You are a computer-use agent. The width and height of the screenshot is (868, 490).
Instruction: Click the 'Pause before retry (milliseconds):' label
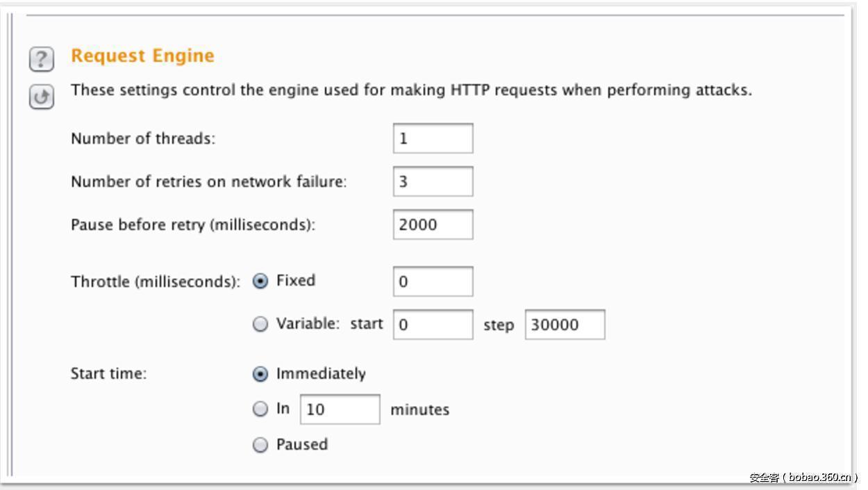pyautogui.click(x=193, y=224)
